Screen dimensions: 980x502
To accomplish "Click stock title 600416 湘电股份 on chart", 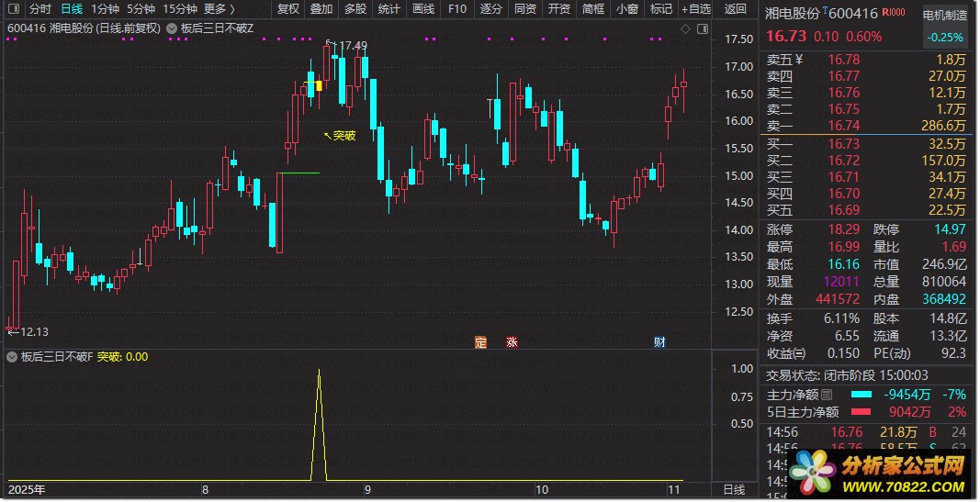I will 84,28.
